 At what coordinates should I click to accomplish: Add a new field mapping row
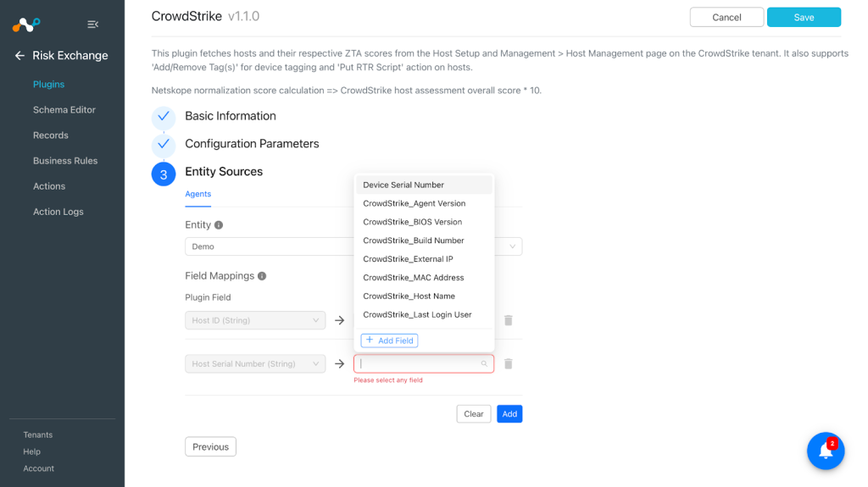click(x=509, y=414)
